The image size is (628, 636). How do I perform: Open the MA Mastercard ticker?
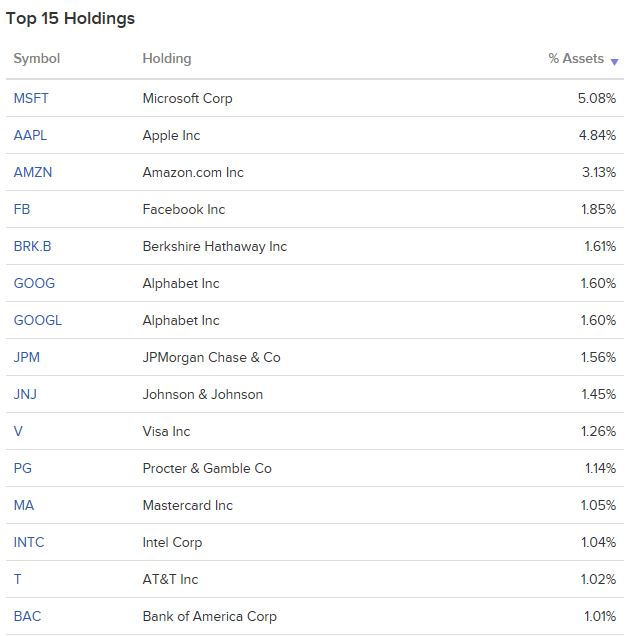pos(24,505)
